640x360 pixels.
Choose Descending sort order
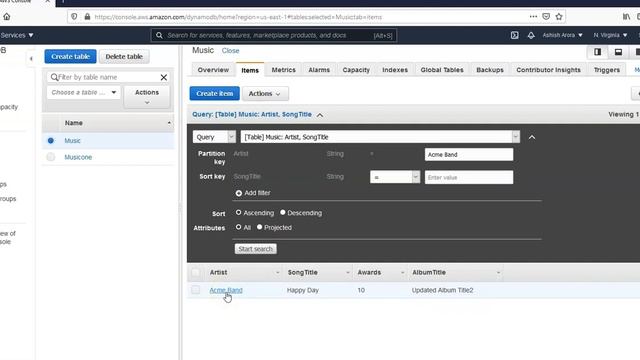point(282,212)
